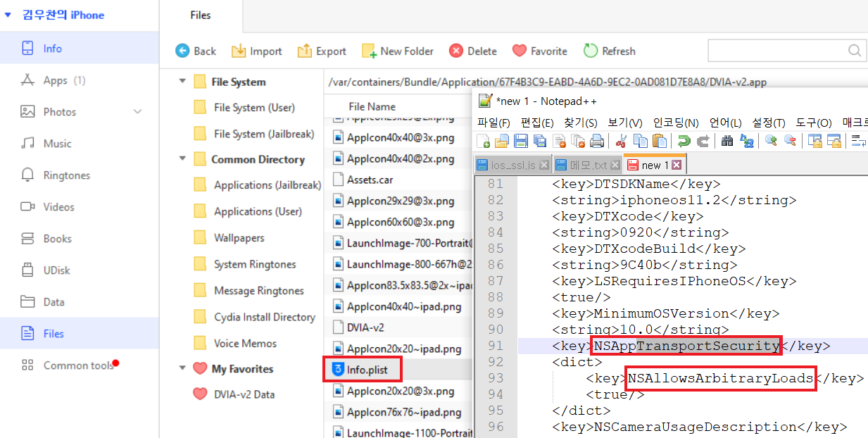868x438 pixels.
Task: Open Notepad++ 설정(T) menu
Action: tap(769, 122)
